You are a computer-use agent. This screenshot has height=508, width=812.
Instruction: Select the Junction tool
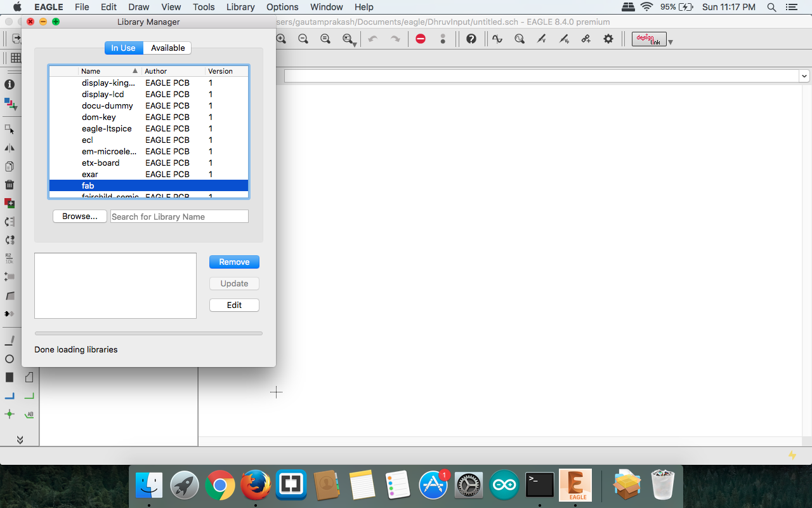(10, 414)
